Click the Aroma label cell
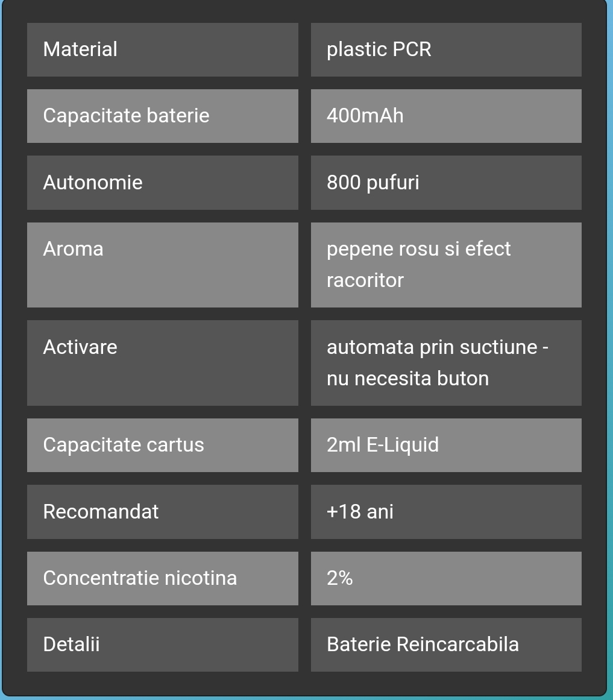Screen dimensions: 613x700 [x=162, y=265]
